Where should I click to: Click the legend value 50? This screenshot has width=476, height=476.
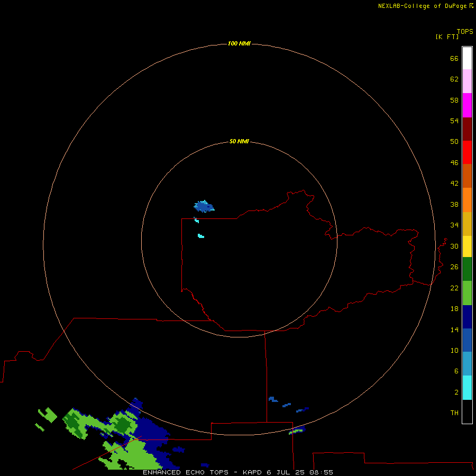454,142
